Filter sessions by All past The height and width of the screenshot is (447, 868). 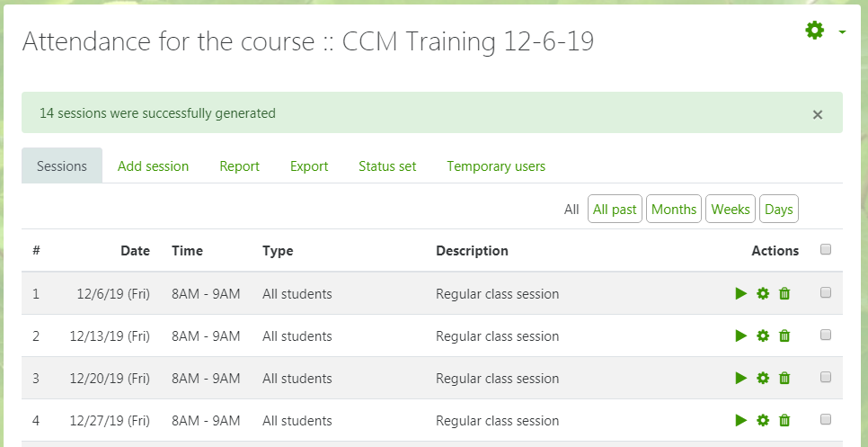[615, 210]
